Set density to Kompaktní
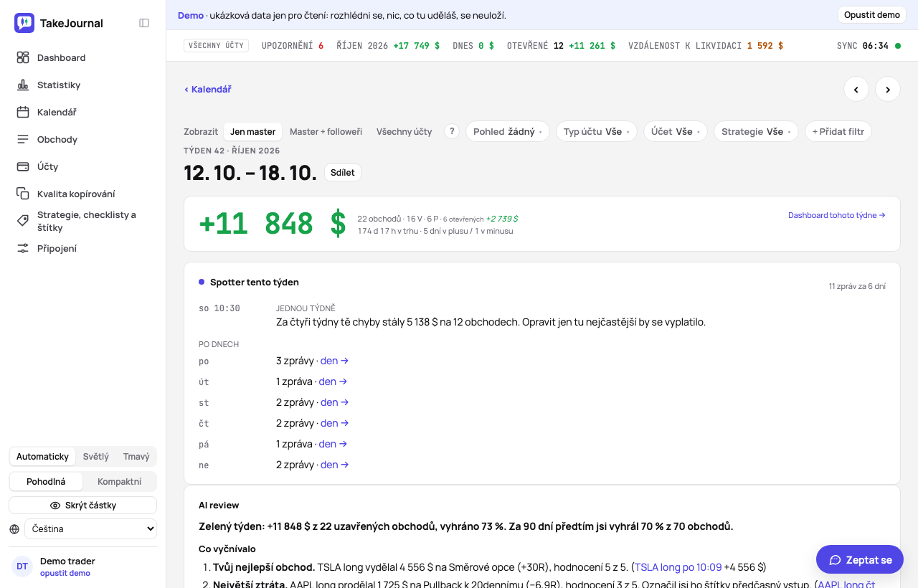The image size is (918, 588). pyautogui.click(x=119, y=482)
